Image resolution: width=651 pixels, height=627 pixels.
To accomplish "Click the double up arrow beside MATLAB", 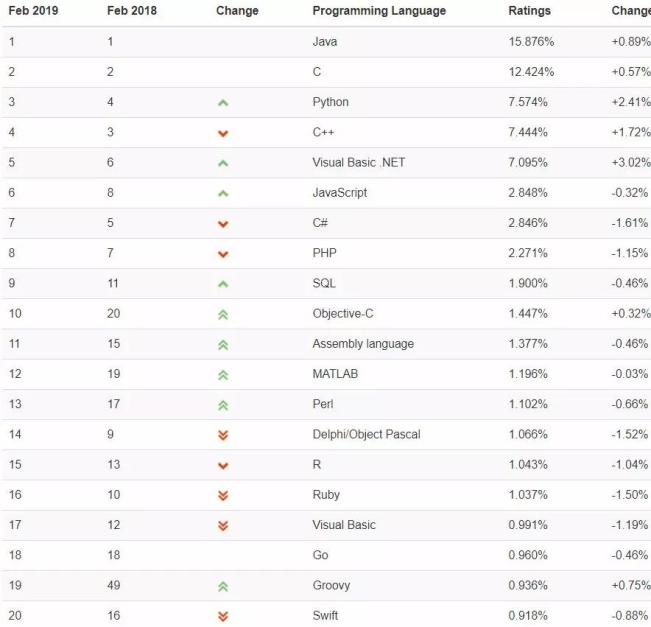I will (223, 375).
